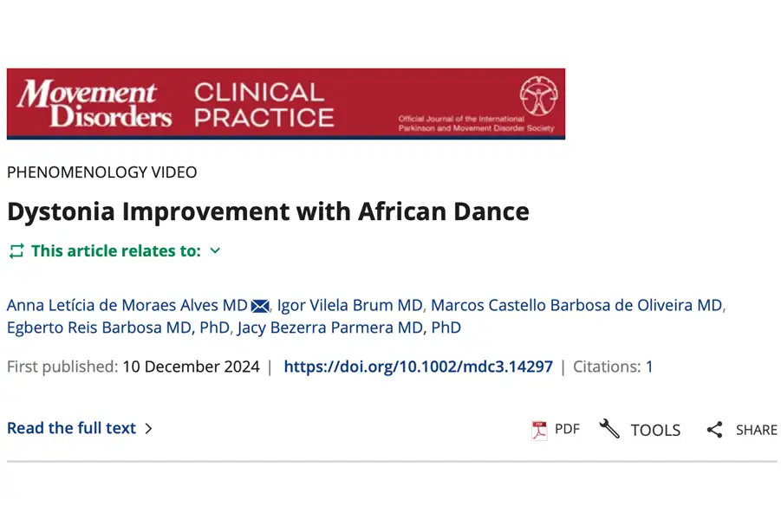The image size is (781, 532).
Task: Click the article relation arrows icon
Action: tap(16, 251)
